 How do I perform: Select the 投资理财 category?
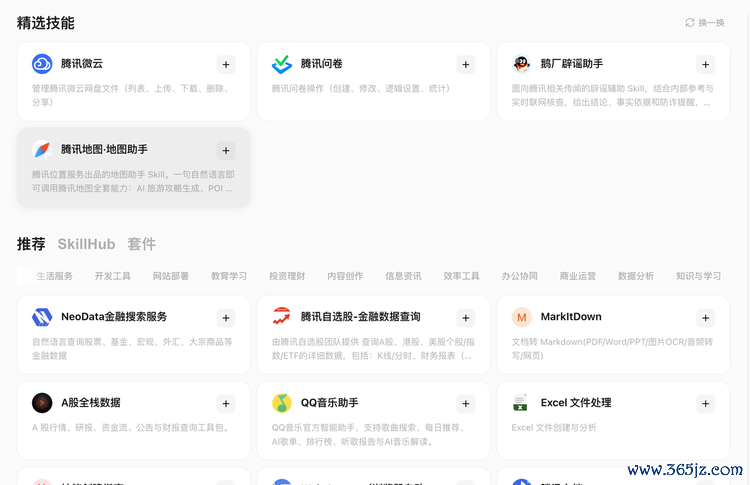pyautogui.click(x=287, y=276)
